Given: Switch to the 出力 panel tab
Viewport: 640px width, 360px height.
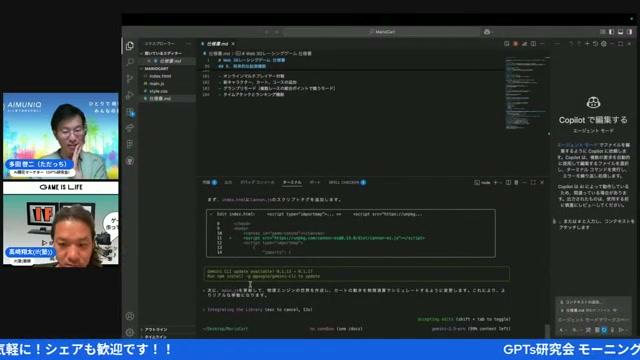Looking at the screenshot, I should tap(228, 182).
